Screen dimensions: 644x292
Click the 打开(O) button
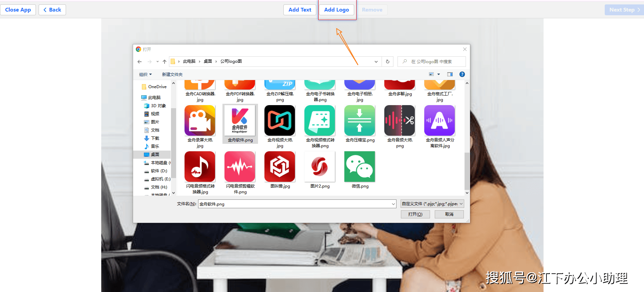coord(415,214)
